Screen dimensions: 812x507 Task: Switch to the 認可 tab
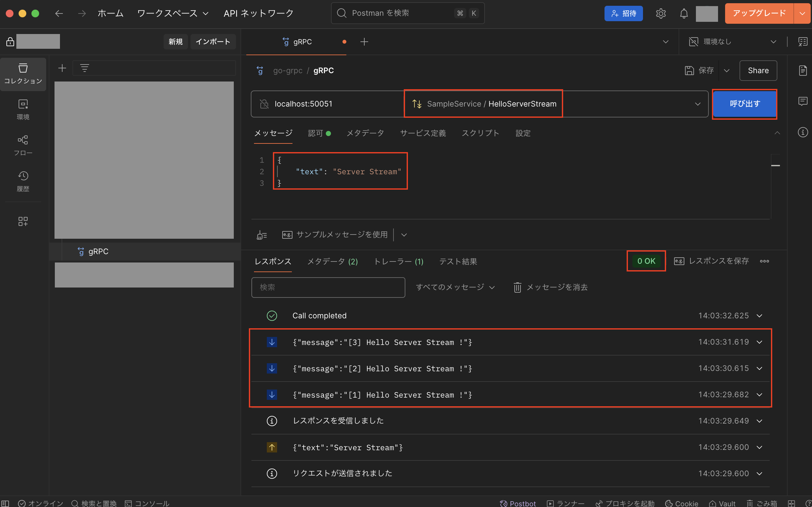coord(319,133)
